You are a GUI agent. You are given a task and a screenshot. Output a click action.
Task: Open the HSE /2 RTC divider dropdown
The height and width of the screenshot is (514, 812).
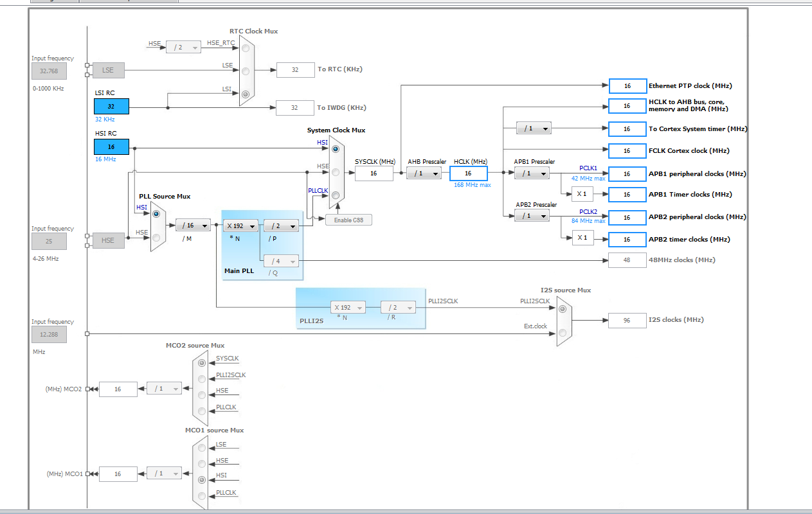point(184,48)
